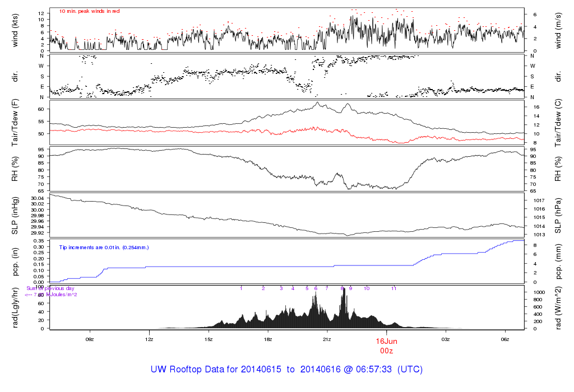Click purple hour marker "1" above radiation plot

click(241, 288)
